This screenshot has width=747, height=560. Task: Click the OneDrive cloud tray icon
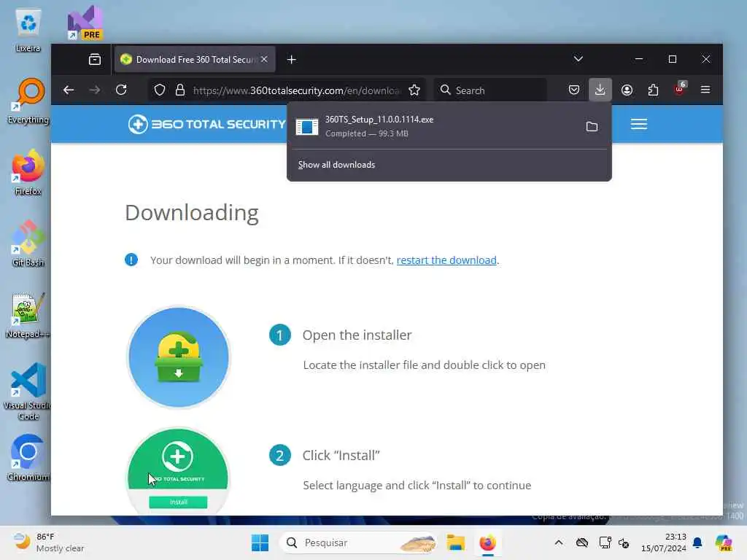pos(581,542)
